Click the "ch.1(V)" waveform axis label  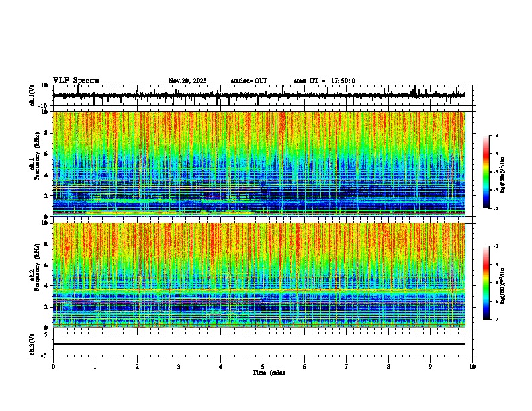point(32,95)
